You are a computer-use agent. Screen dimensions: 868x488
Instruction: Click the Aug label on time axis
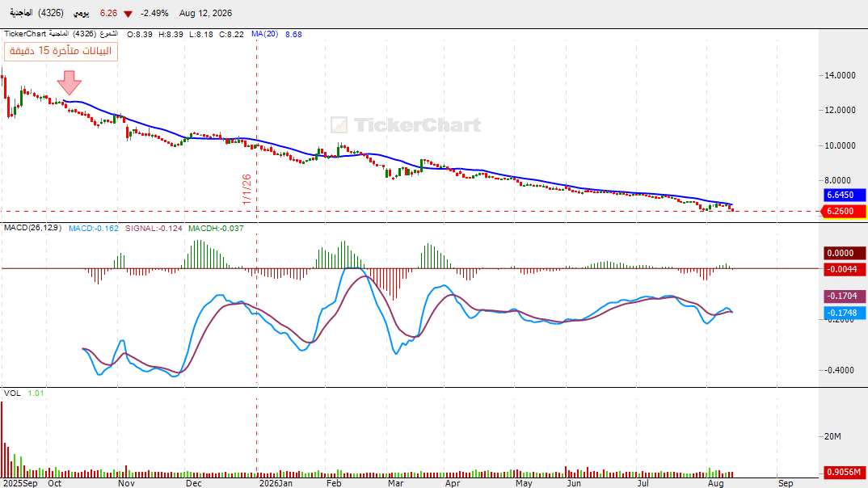pyautogui.click(x=716, y=483)
